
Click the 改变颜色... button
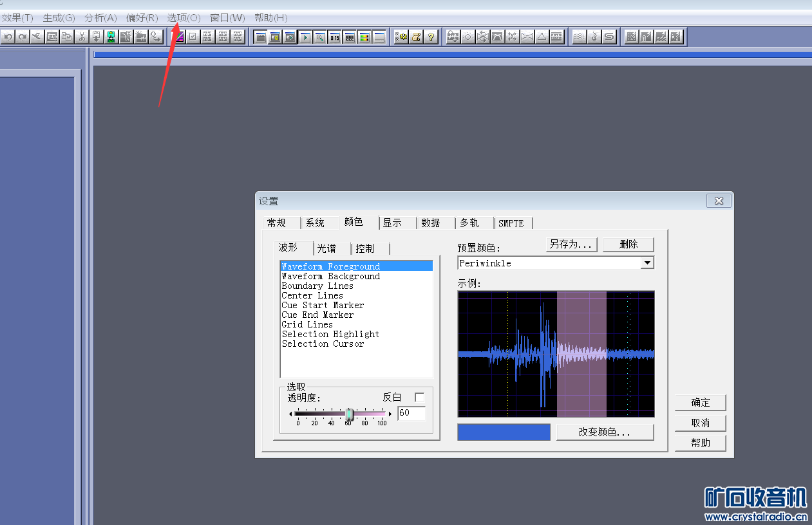pos(605,432)
